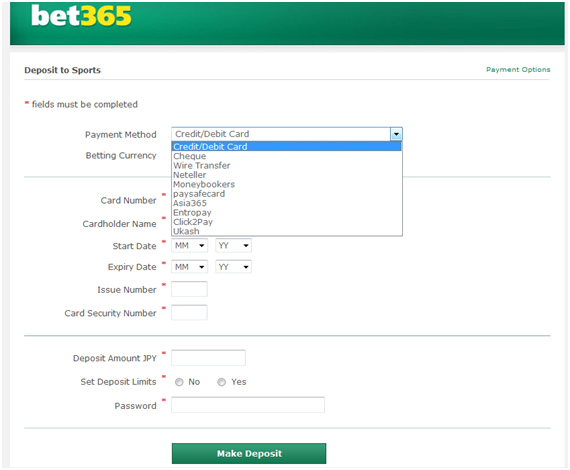Select Wire Transfer option
Viewport: 570px width, 470px height.
pyautogui.click(x=286, y=165)
